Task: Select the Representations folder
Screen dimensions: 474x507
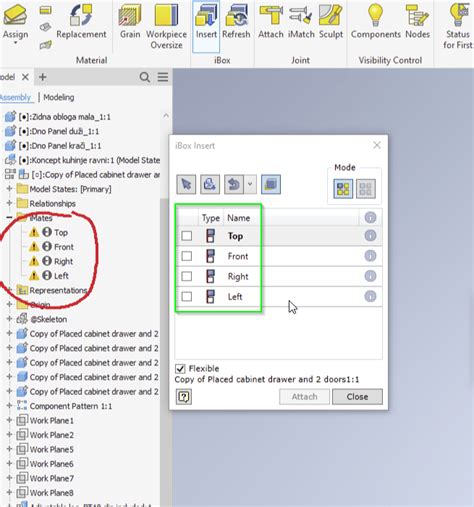Action: pos(58,290)
